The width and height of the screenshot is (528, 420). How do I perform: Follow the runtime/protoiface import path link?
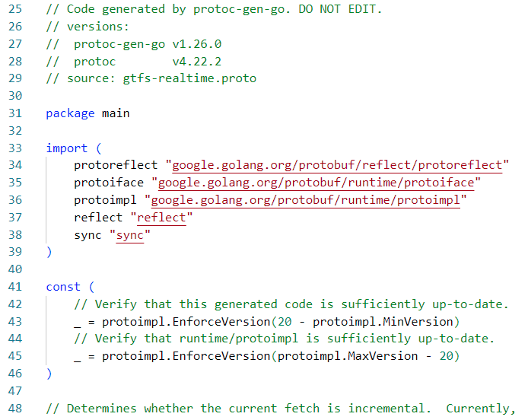(316, 183)
